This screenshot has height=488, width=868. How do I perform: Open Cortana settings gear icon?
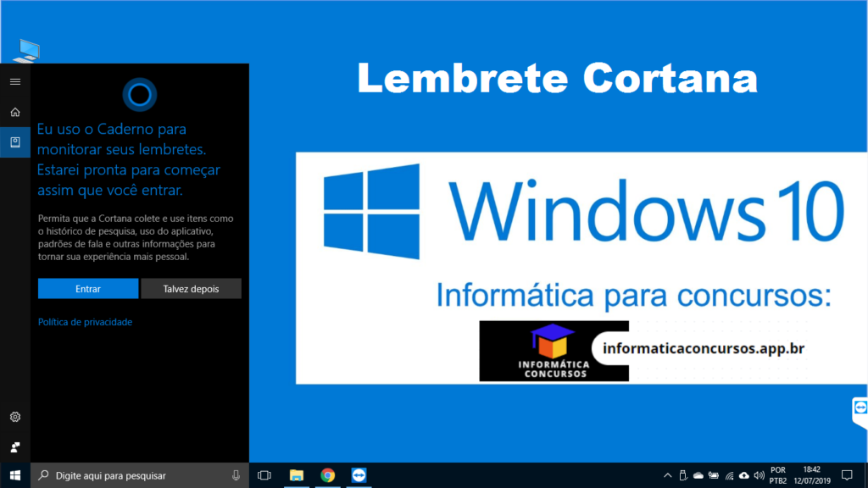(x=14, y=417)
